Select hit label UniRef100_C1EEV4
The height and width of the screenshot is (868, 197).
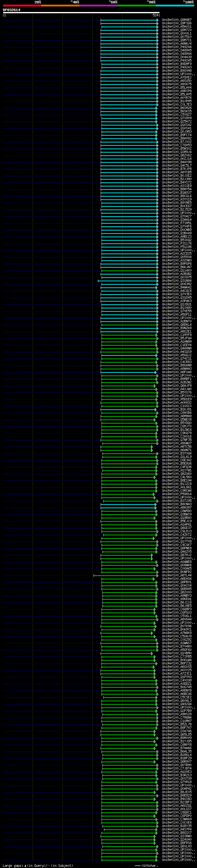[177, 345]
